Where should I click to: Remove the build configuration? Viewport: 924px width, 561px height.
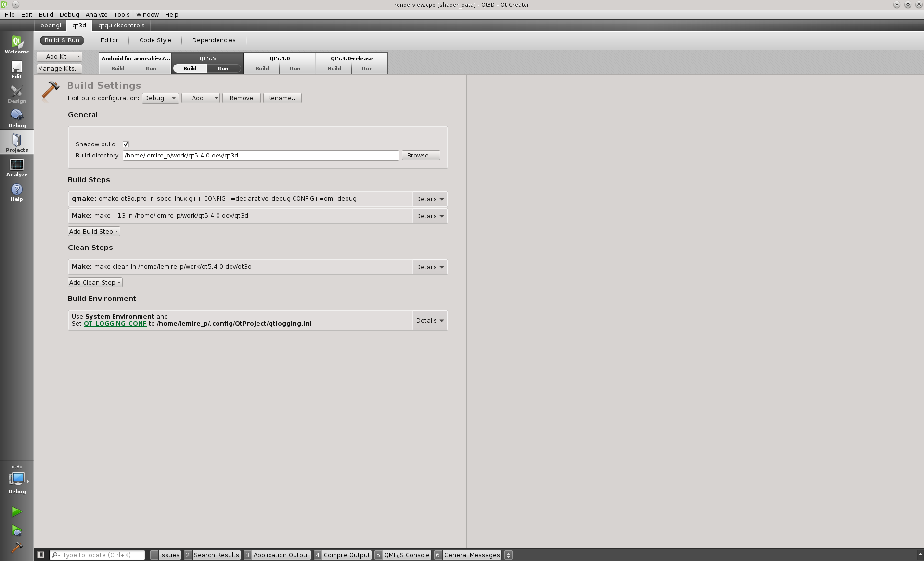point(241,98)
